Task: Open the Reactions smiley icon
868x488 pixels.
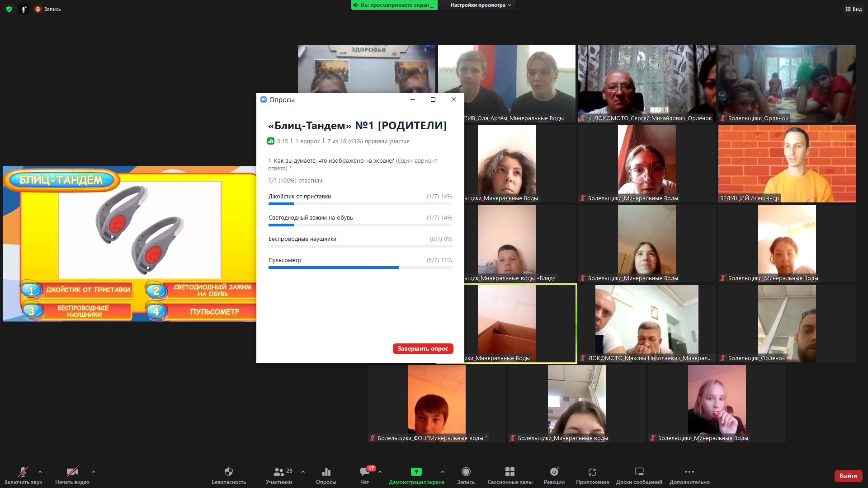Action: [554, 472]
